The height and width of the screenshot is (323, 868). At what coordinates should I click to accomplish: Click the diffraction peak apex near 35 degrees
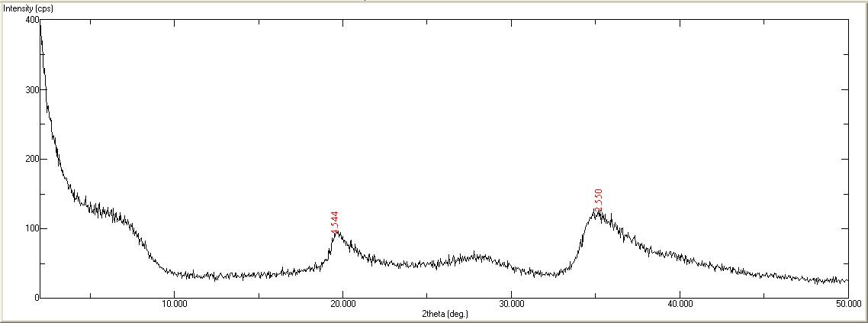[x=598, y=212]
